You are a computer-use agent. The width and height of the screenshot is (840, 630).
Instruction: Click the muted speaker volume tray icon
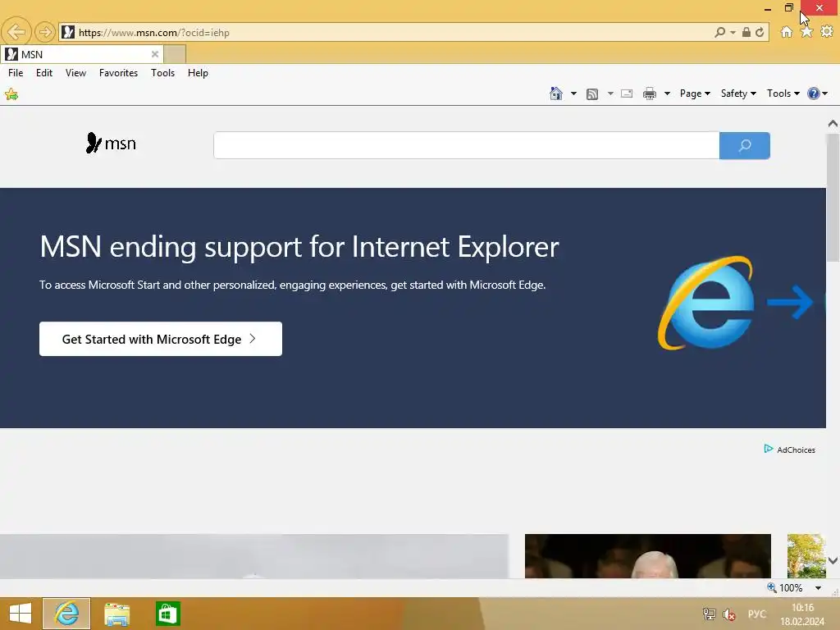coord(729,614)
